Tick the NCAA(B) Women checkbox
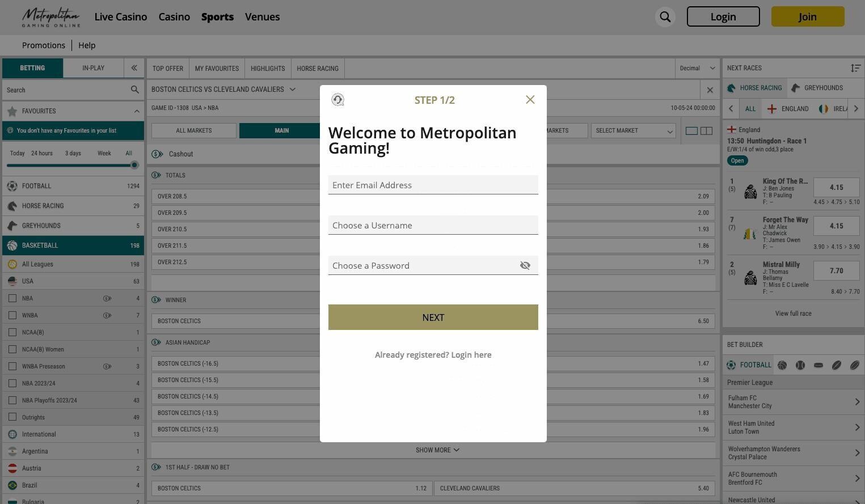Image resolution: width=865 pixels, height=504 pixels. pos(12,349)
